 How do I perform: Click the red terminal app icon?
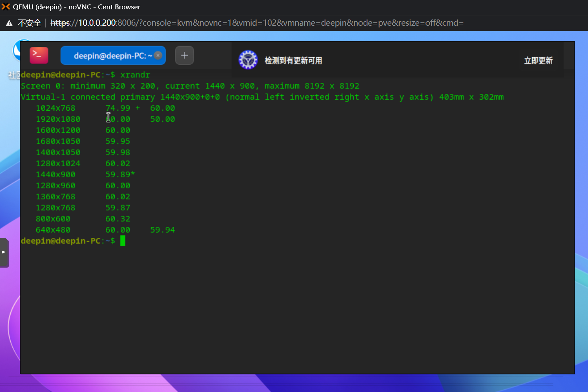(x=39, y=55)
